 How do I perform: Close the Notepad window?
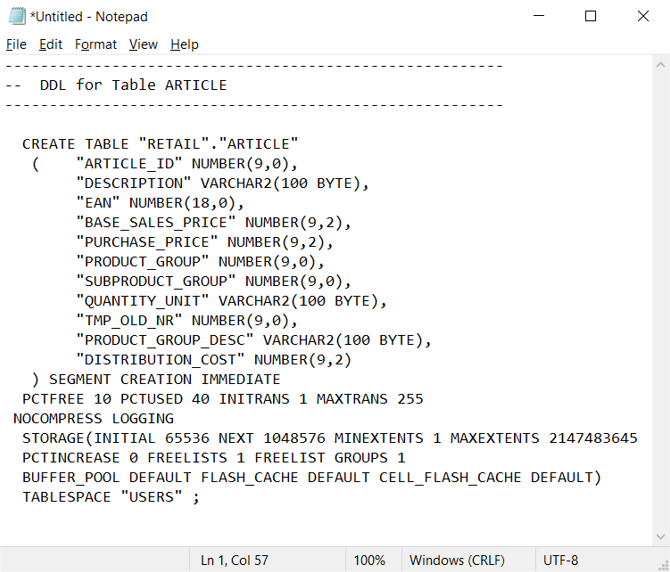[643, 16]
